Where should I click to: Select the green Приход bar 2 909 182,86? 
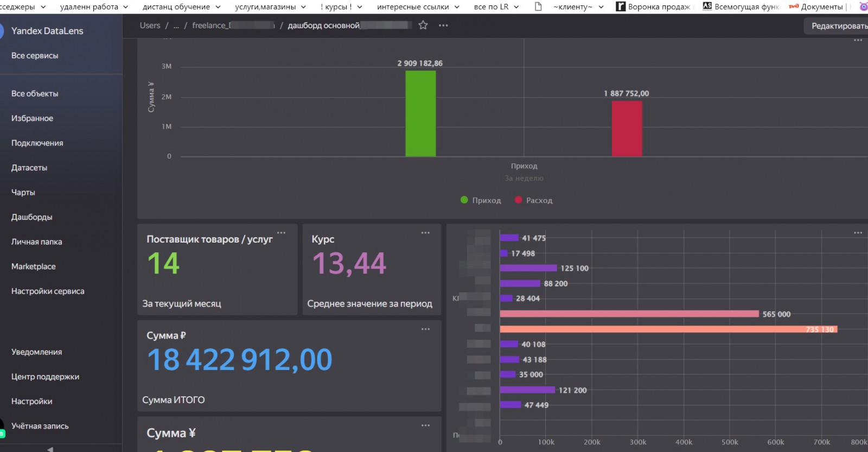420,113
